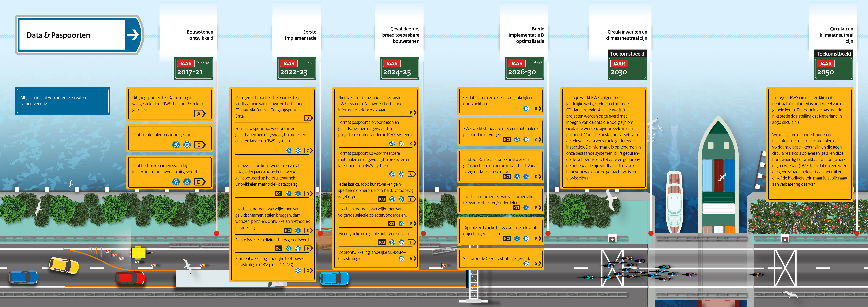Click the F tag on Digitale en fysieke hubs card
This screenshot has height=307, width=868.
pos(537,239)
